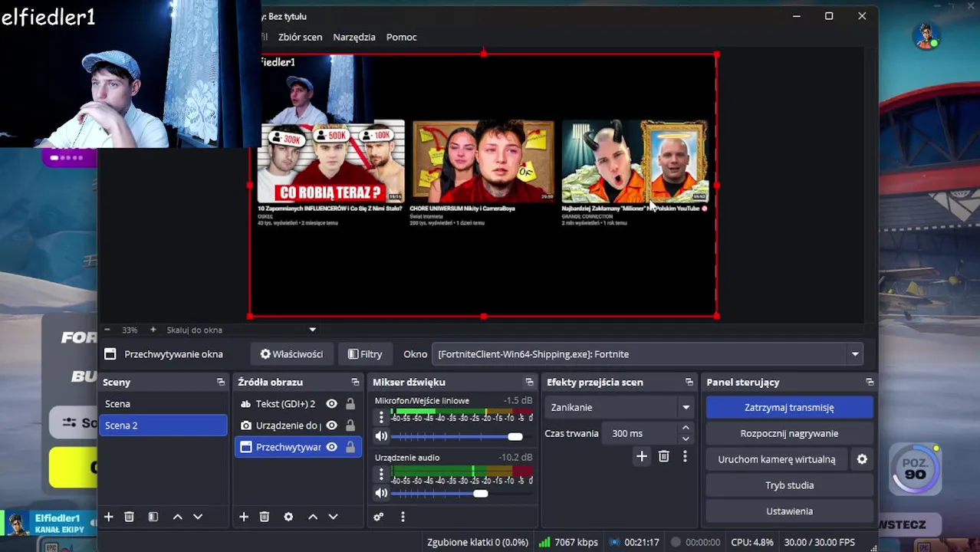This screenshot has height=552, width=980.
Task: Toggle lock on Urządzenie do source
Action: click(350, 426)
